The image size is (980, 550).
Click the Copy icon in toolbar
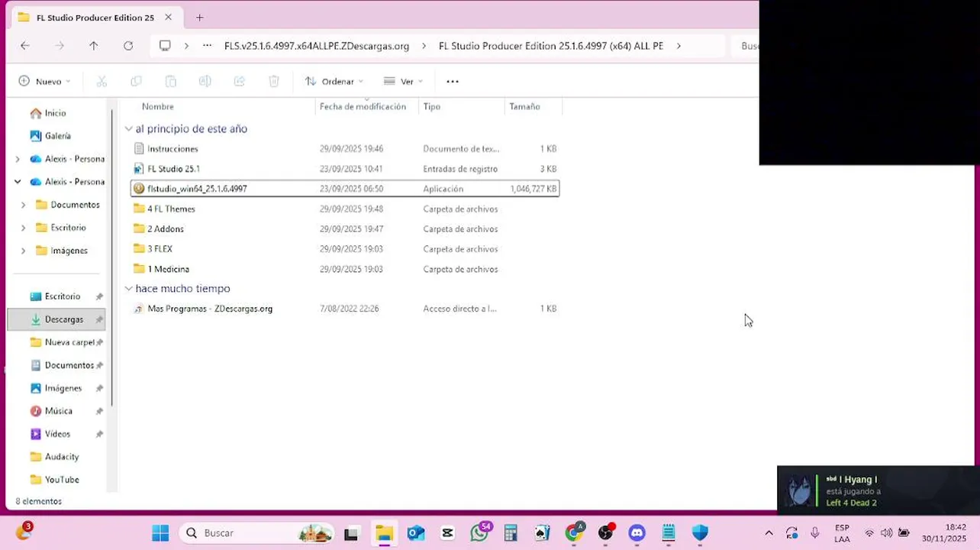coord(136,81)
